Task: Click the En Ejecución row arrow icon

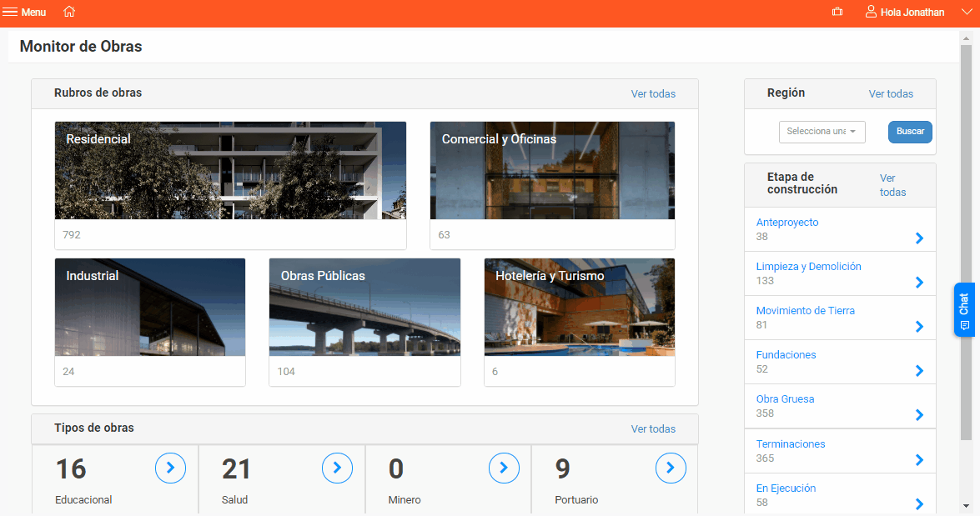Action: (x=919, y=504)
